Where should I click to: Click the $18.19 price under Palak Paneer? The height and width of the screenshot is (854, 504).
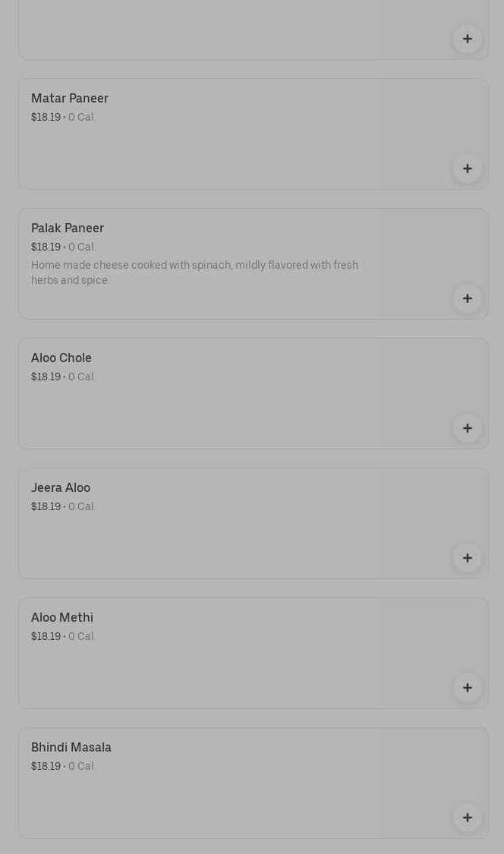[x=46, y=247]
